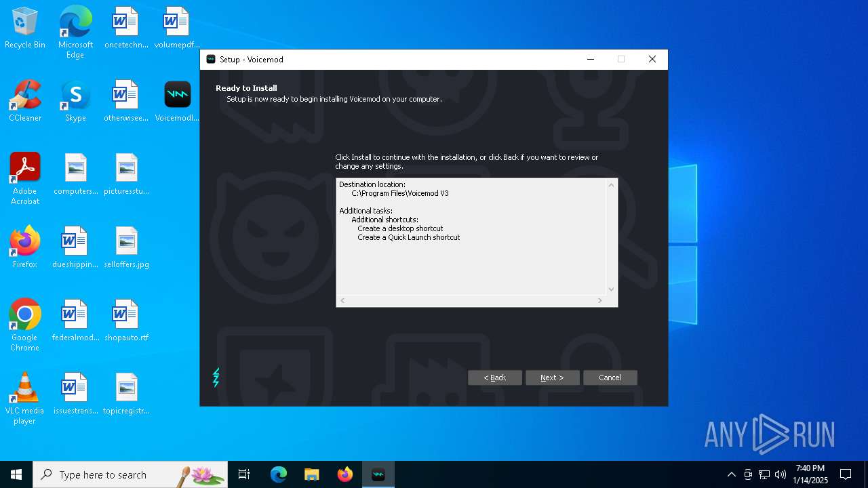Switch to Voicemod setup taskbar button
This screenshot has width=868, height=488.
pos(378,474)
